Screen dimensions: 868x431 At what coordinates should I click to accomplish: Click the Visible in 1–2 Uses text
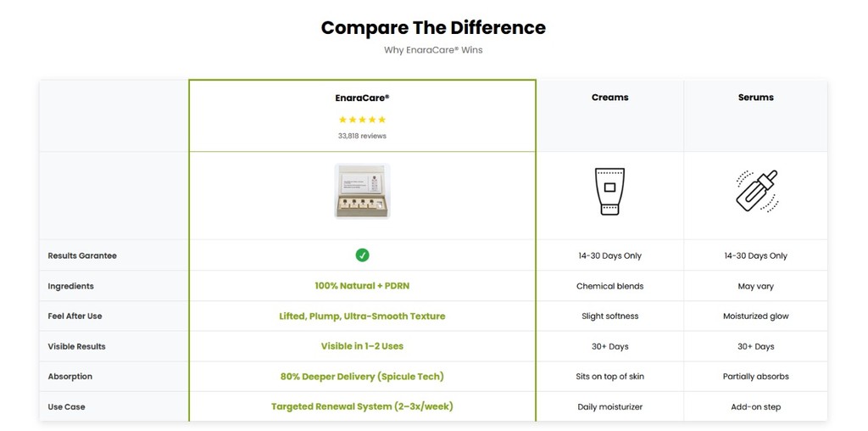tap(362, 346)
